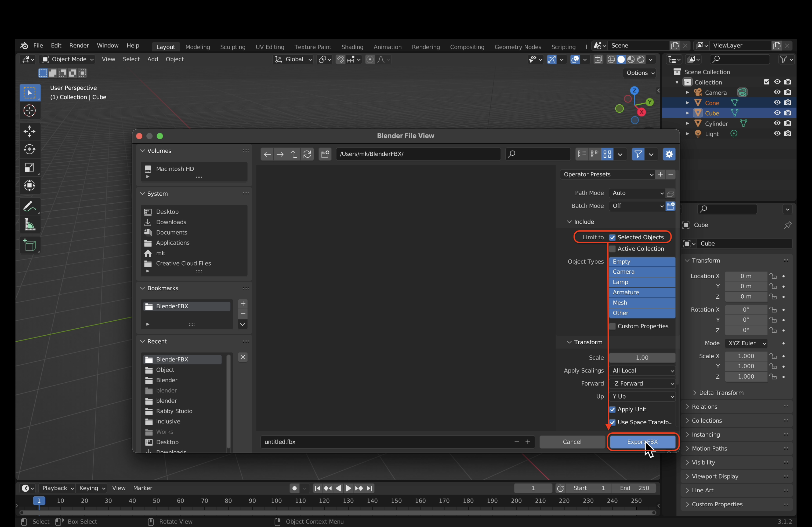Screen dimensions: 812x527
Task: Open Rabby Studio in Recent list
Action: point(174,411)
